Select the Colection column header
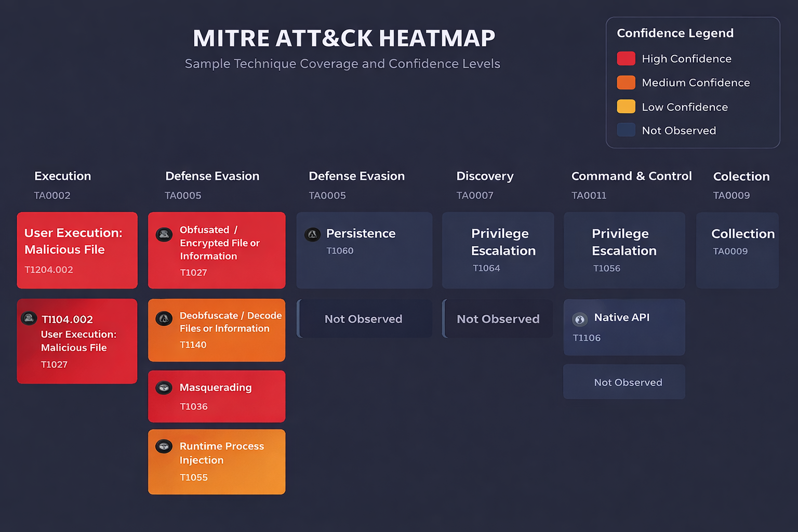This screenshot has height=532, width=798. tap(741, 177)
